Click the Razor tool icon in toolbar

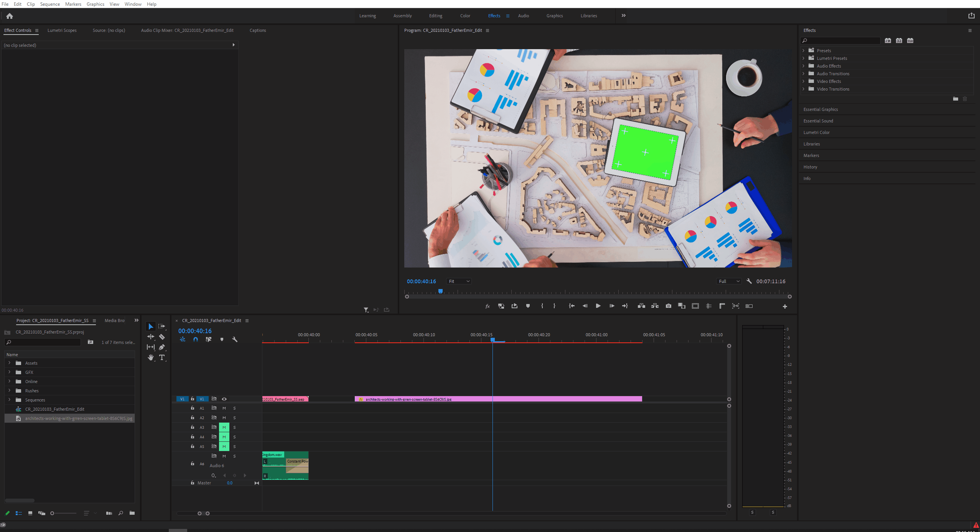point(162,337)
